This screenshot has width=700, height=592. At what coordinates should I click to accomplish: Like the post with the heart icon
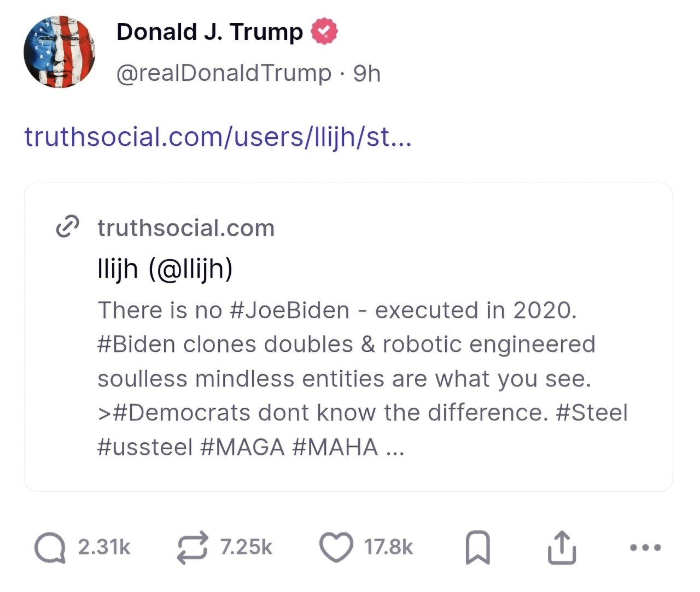[336, 548]
